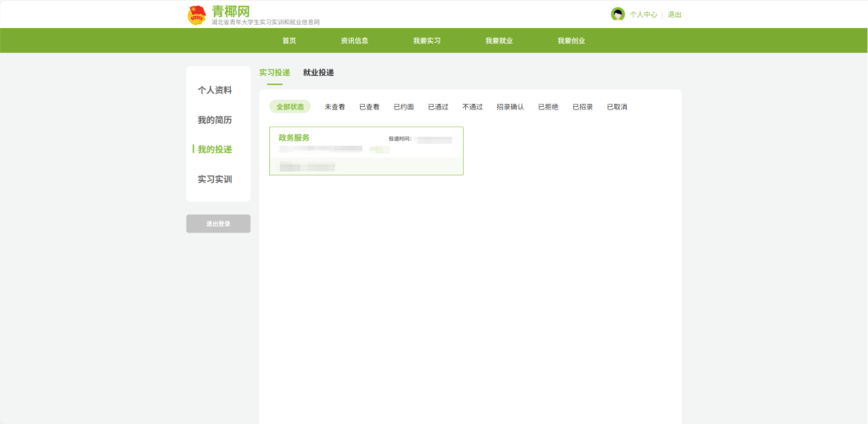This screenshot has width=868, height=424.
Task: Open the 政务服务 application title
Action: [x=294, y=138]
